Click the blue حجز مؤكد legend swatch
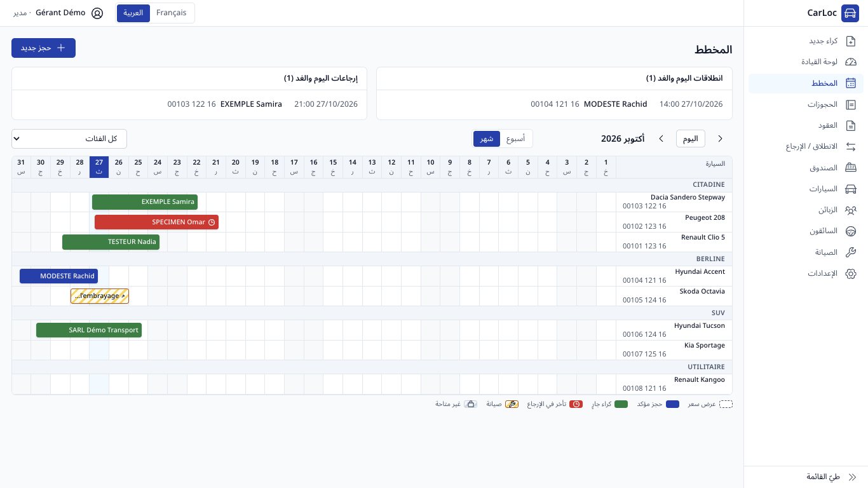The width and height of the screenshot is (868, 488). (672, 404)
